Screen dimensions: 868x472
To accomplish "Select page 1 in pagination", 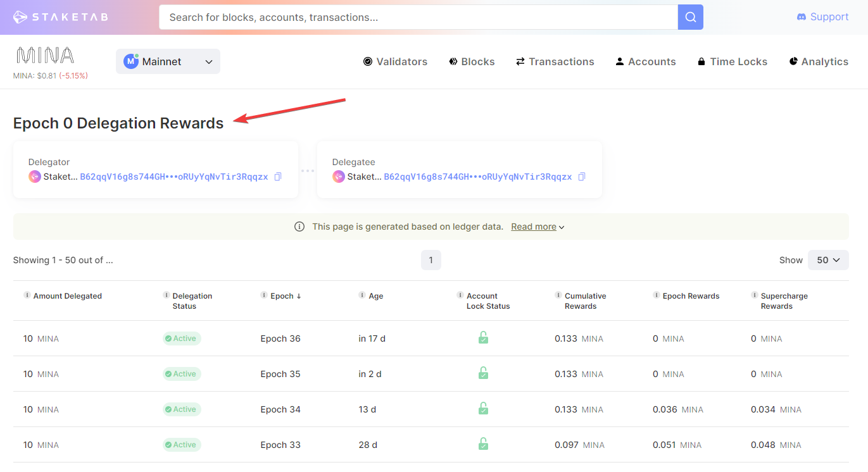I will (431, 260).
